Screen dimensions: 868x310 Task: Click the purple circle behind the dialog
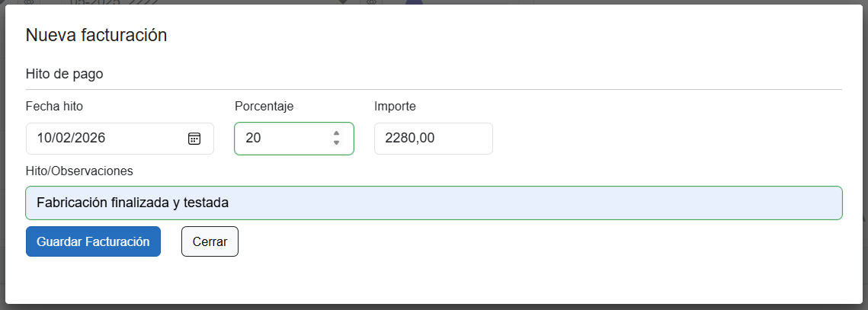[x=414, y=2]
